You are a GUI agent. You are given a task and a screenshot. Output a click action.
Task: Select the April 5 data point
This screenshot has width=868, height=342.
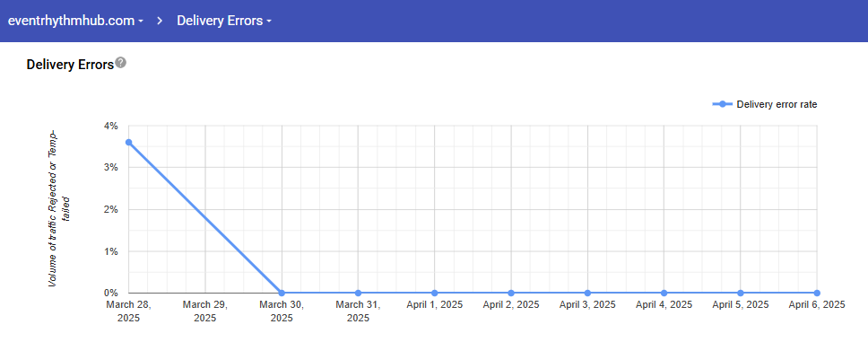[740, 293]
